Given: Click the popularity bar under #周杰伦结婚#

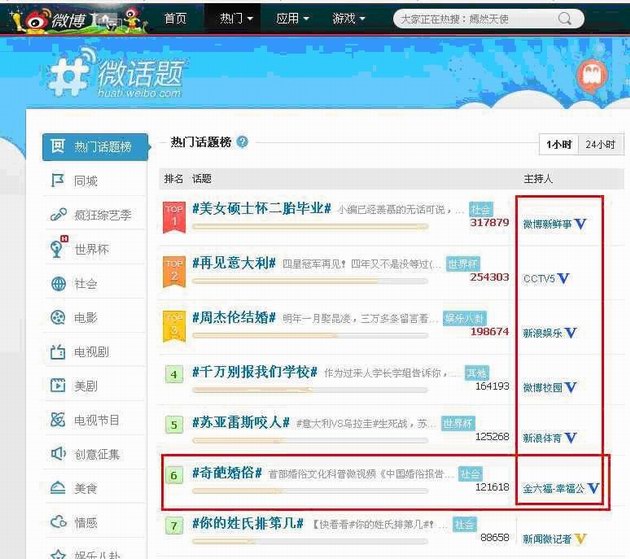Looking at the screenshot, I should 310,336.
